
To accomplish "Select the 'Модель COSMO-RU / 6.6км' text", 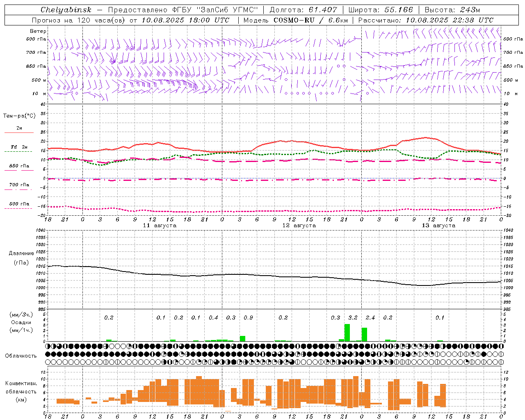I will click(x=295, y=20).
